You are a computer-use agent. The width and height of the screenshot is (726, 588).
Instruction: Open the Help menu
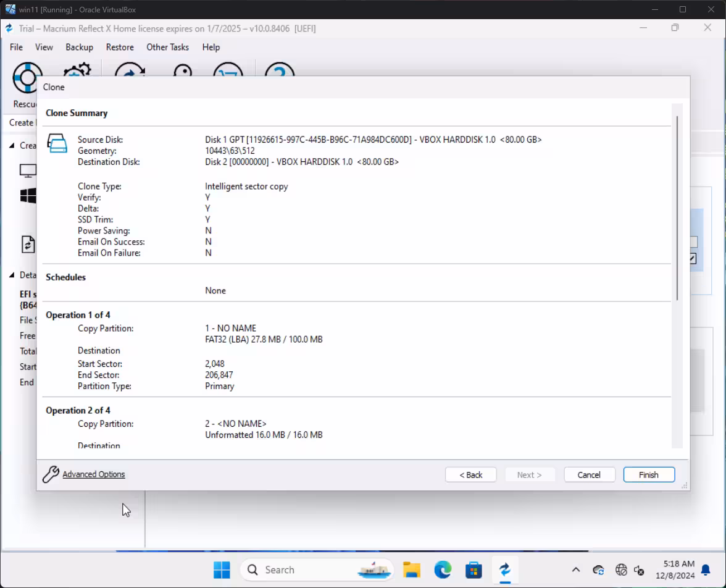coord(211,48)
